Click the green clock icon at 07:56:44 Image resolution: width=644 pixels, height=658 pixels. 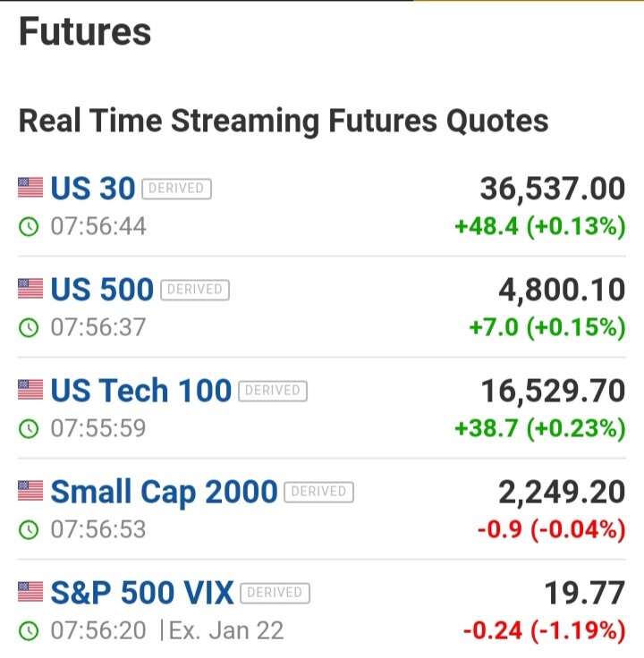(x=29, y=226)
